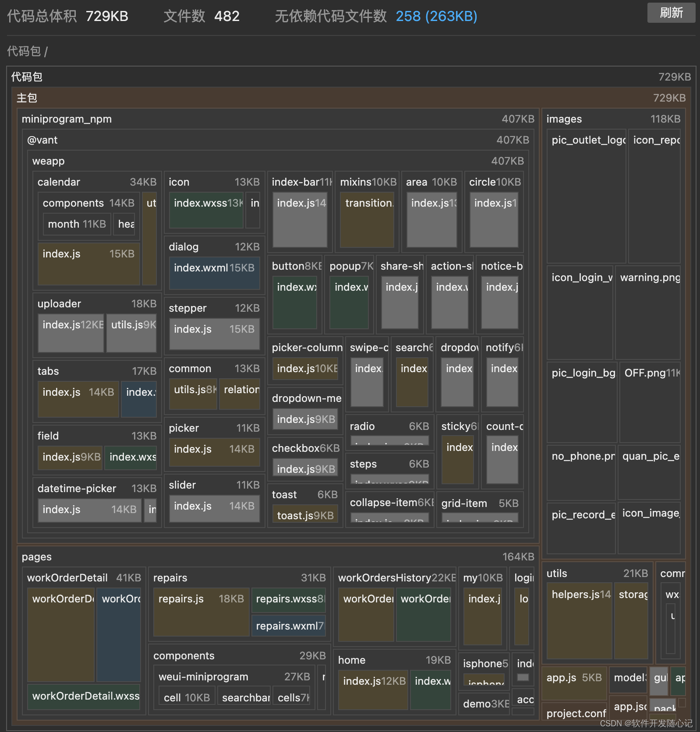Select the uploader utils.js block

point(131,333)
